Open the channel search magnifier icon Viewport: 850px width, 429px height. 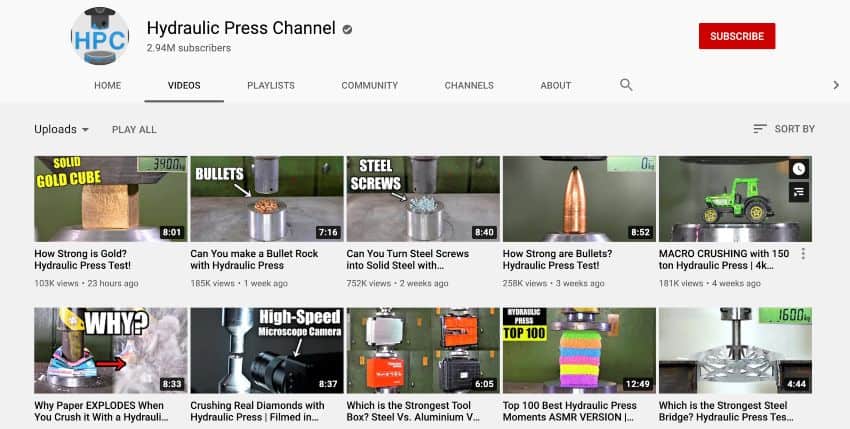coord(626,85)
